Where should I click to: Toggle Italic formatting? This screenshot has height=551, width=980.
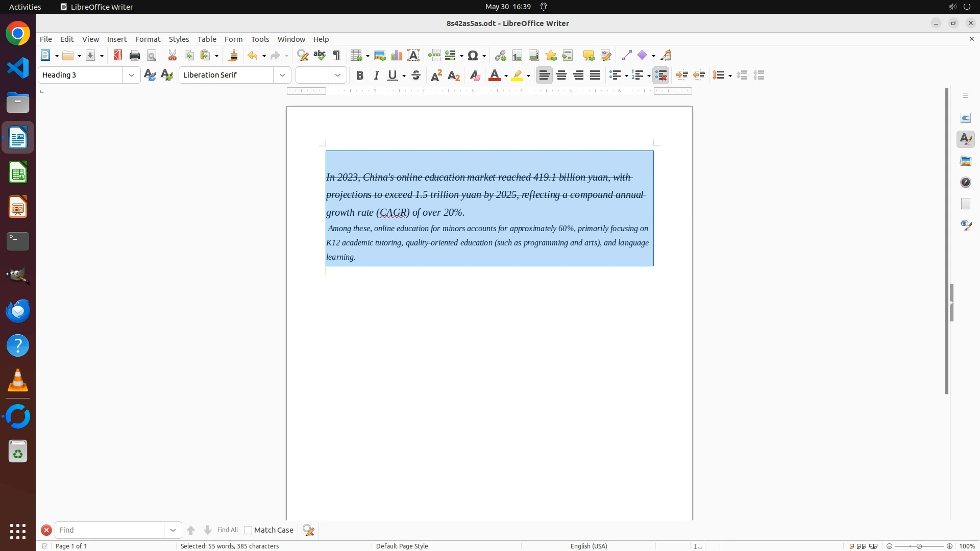click(x=377, y=76)
